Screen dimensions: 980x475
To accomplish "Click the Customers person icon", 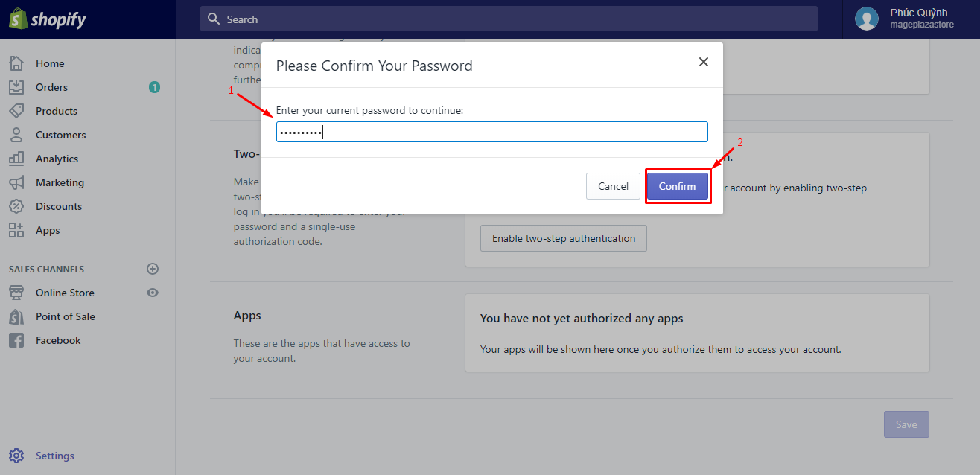I will tap(16, 135).
